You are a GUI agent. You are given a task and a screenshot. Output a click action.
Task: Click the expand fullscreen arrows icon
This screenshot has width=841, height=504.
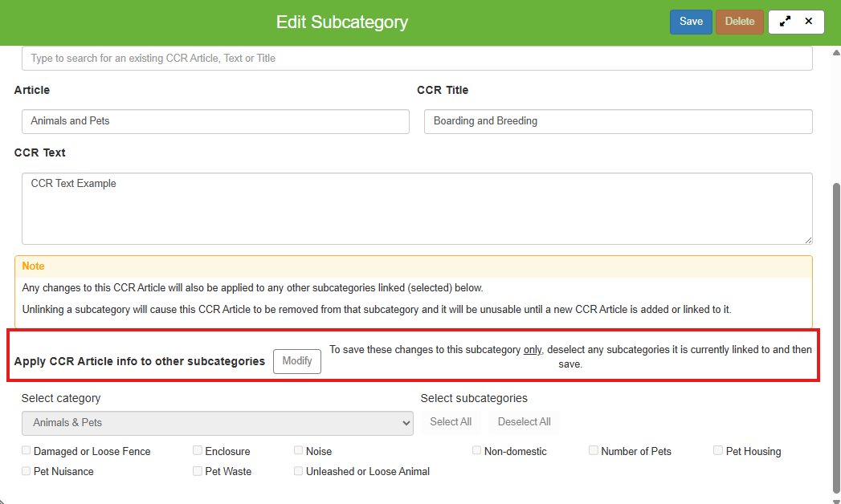[786, 22]
